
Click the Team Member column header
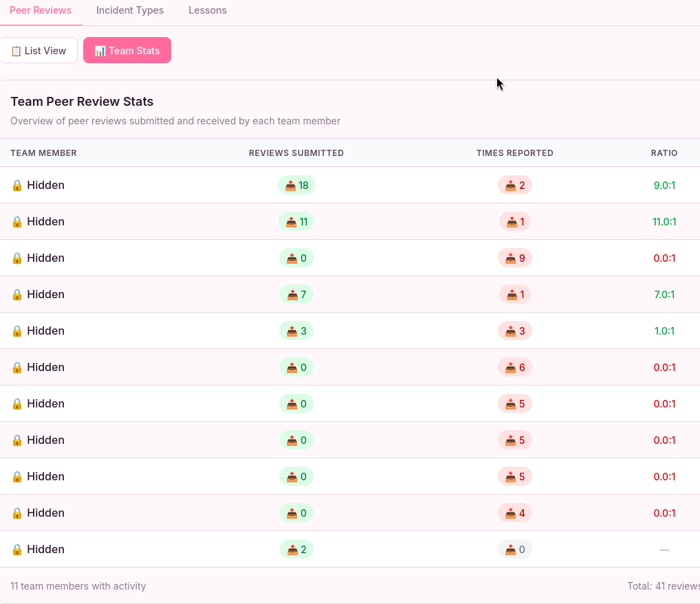coord(43,153)
